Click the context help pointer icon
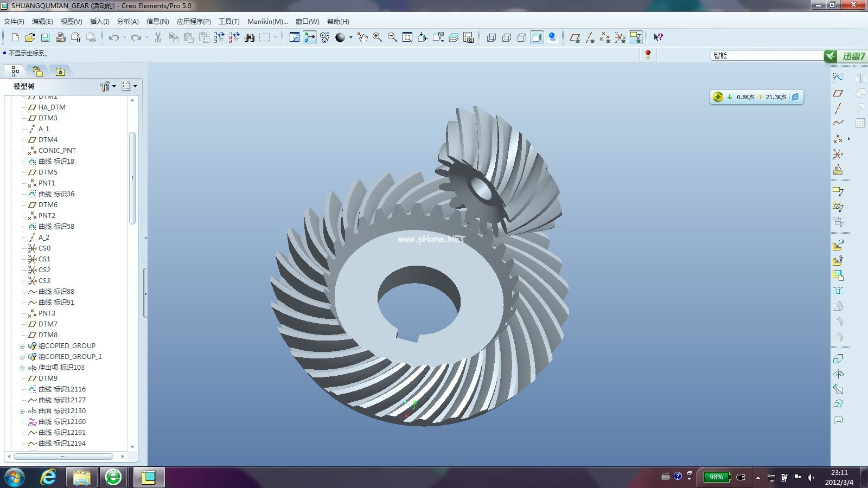Viewport: 868px width, 488px height. click(658, 37)
